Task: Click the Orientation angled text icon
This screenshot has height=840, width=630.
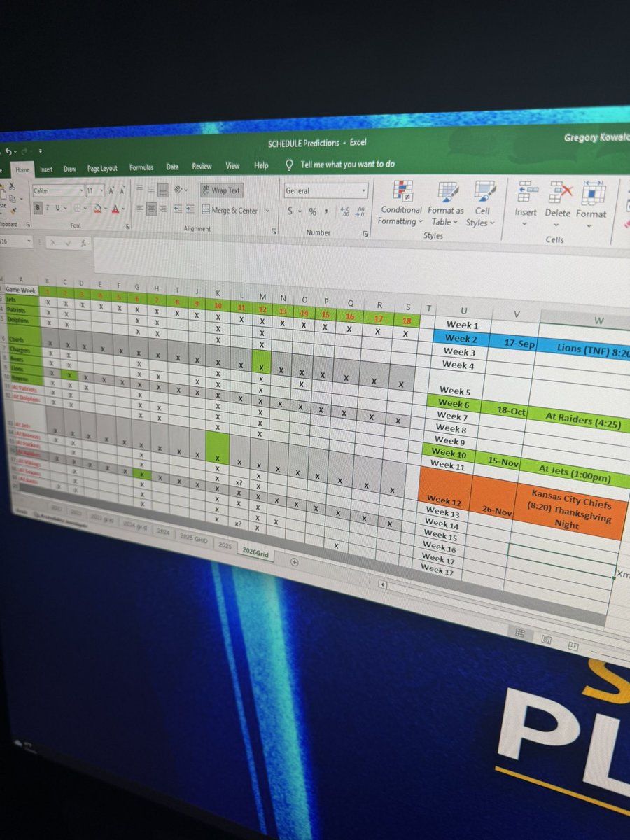Action: point(178,189)
